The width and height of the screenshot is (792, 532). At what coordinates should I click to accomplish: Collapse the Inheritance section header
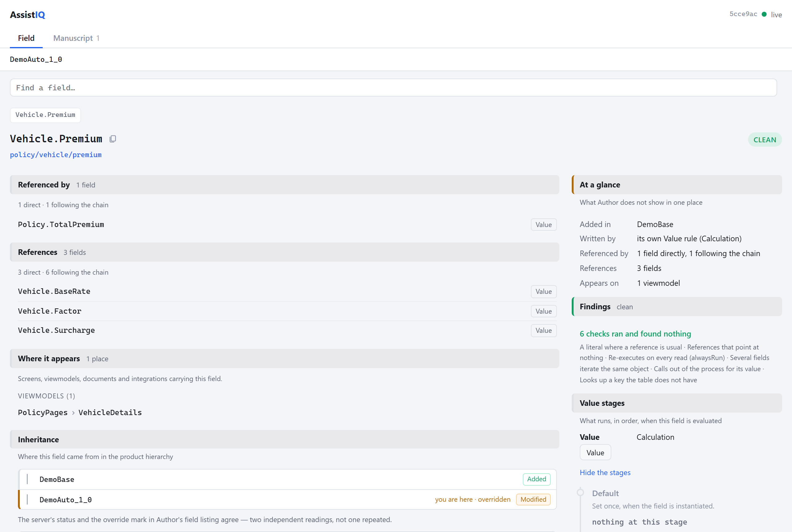click(284, 440)
